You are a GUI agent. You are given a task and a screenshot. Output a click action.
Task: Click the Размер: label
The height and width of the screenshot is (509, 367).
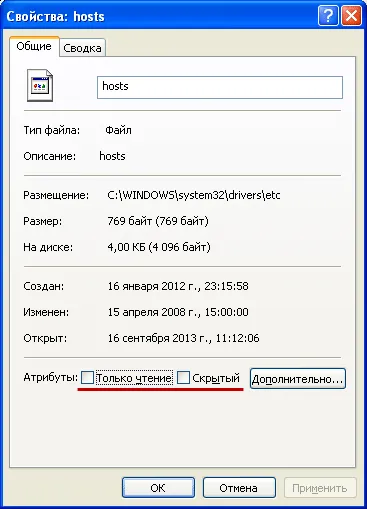click(x=43, y=221)
